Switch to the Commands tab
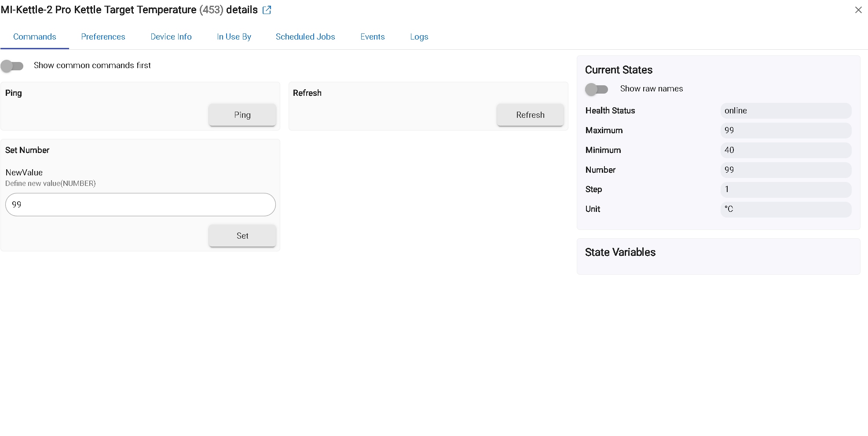 pos(35,37)
